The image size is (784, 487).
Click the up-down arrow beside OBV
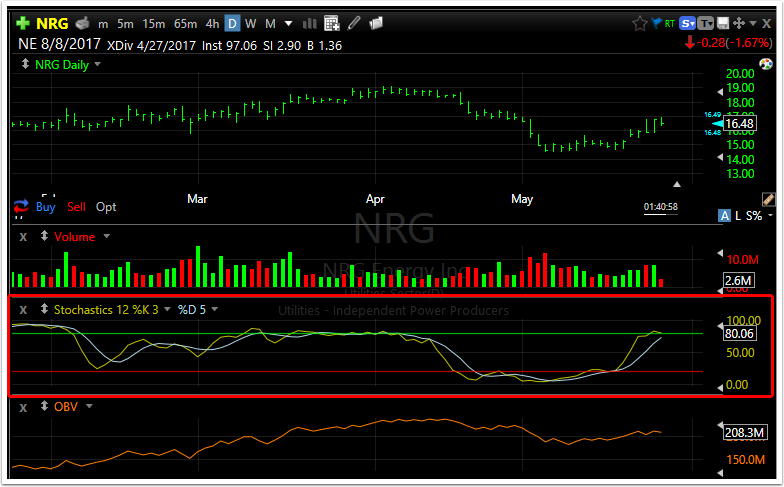tap(44, 406)
